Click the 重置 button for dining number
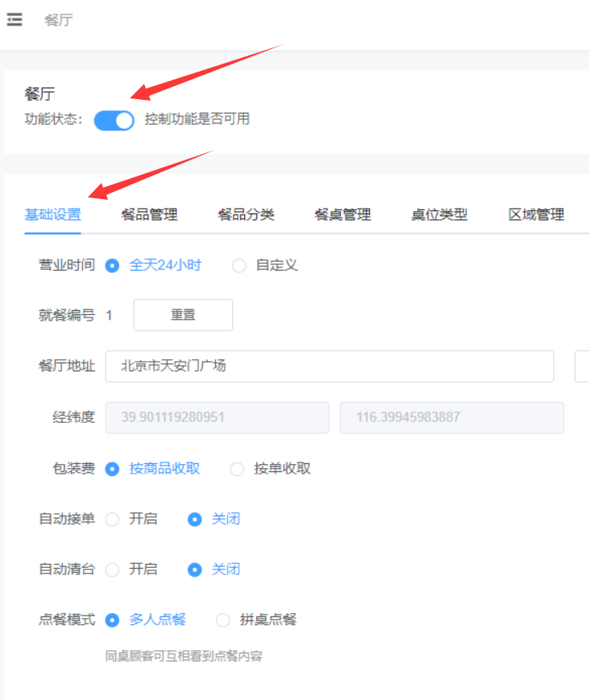This screenshot has width=589, height=700. click(x=183, y=315)
